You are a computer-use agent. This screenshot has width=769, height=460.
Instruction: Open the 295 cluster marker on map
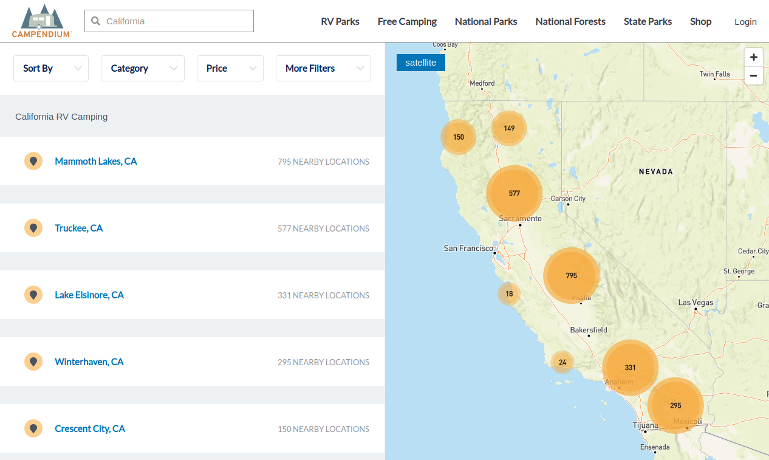tap(675, 406)
